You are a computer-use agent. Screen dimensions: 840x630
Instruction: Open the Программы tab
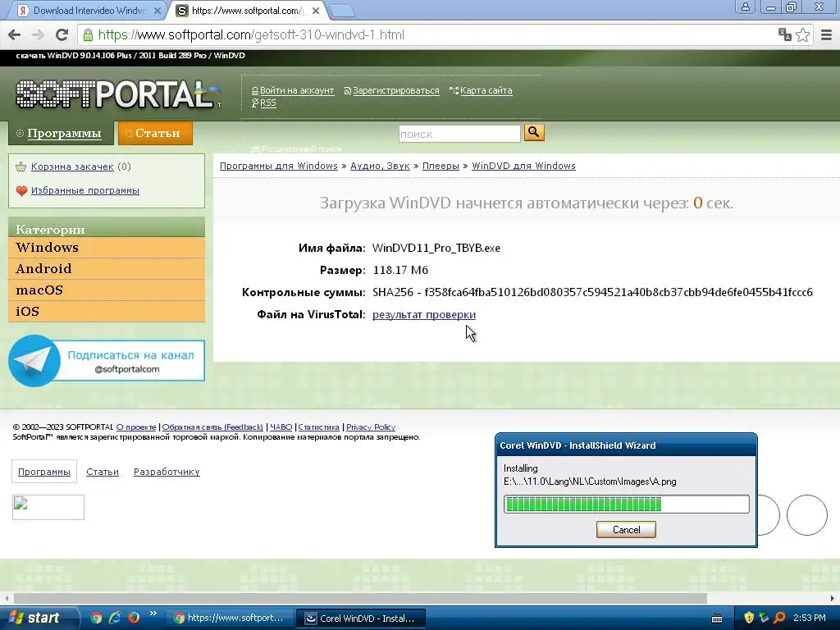tap(61, 133)
